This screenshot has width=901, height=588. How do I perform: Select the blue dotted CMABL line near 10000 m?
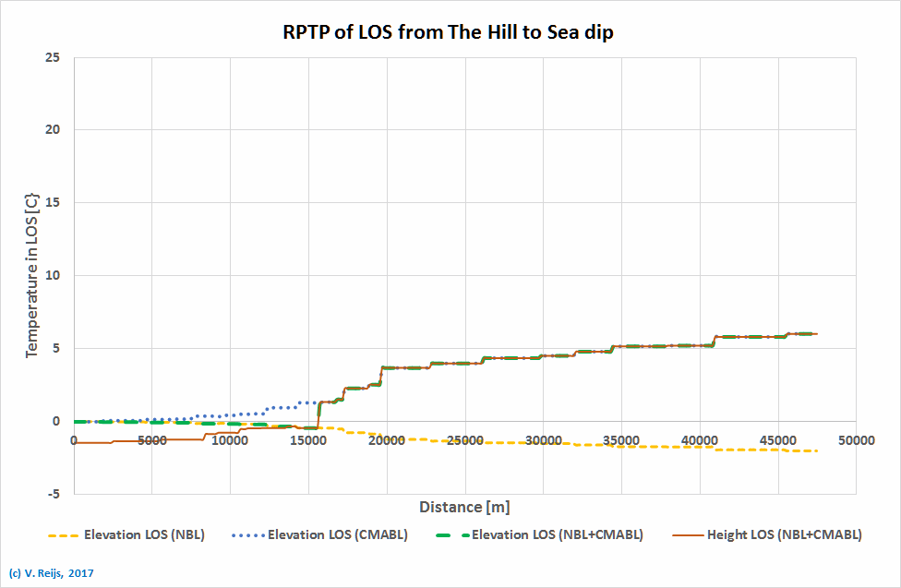tap(231, 414)
